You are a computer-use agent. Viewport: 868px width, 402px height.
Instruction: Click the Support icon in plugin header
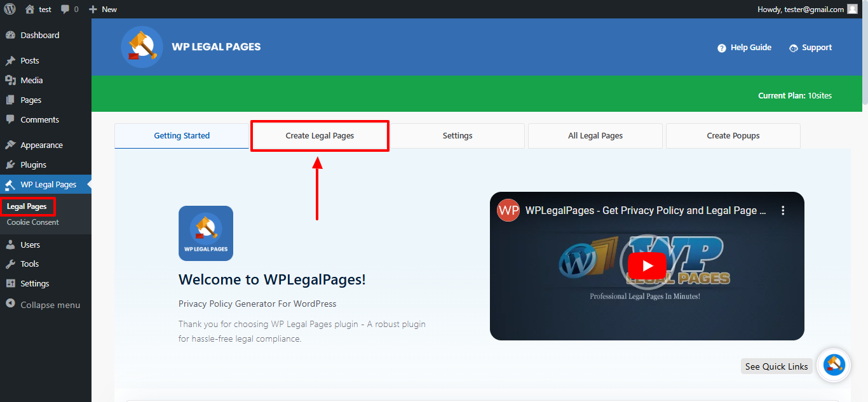792,47
